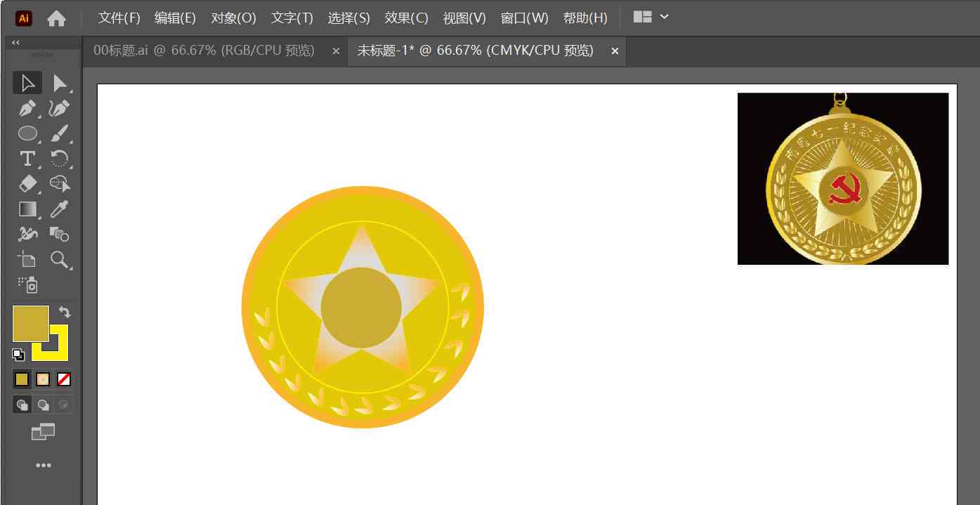The height and width of the screenshot is (505, 980).
Task: Open the 文字(T) menu
Action: [x=292, y=18]
